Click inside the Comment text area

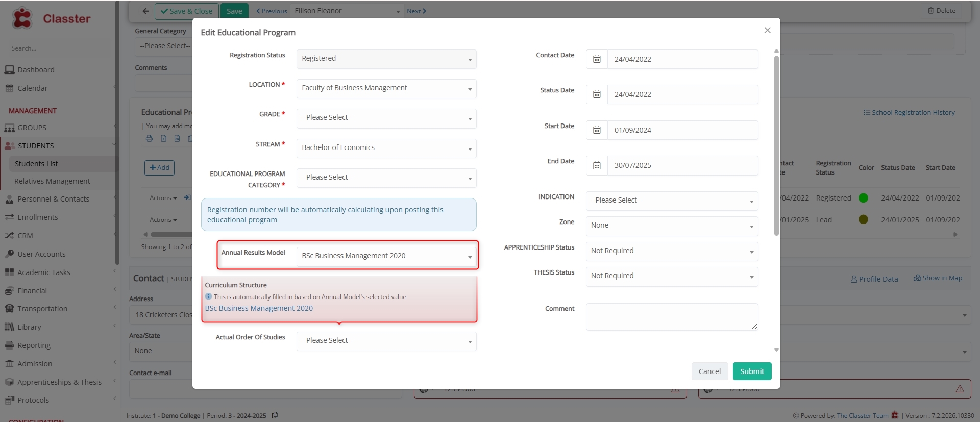click(671, 316)
